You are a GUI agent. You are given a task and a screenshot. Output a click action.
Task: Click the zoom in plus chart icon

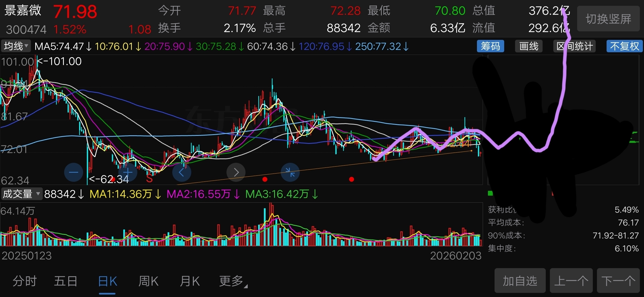[128, 172]
